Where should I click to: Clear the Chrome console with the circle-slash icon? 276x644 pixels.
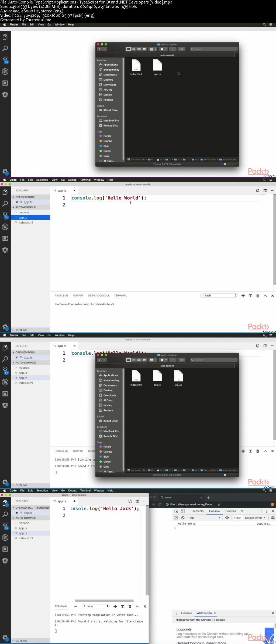click(x=183, y=518)
